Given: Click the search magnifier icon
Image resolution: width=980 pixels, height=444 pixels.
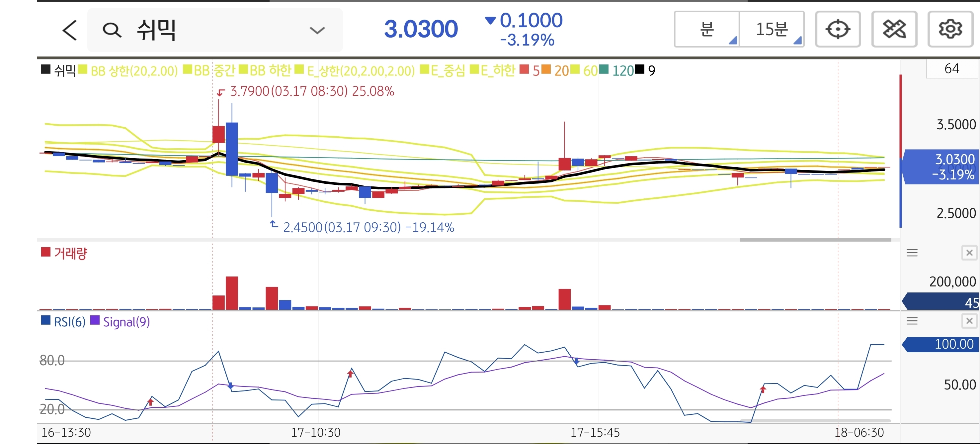Looking at the screenshot, I should (x=112, y=30).
